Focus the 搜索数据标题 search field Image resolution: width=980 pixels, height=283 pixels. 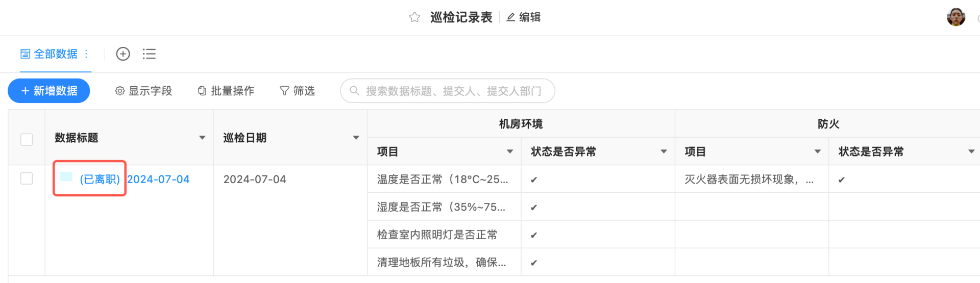(448, 91)
